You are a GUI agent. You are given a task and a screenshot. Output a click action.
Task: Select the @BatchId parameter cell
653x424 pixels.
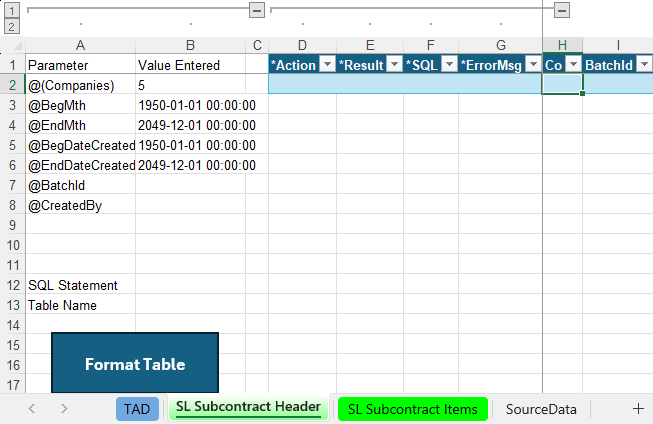(x=80, y=185)
